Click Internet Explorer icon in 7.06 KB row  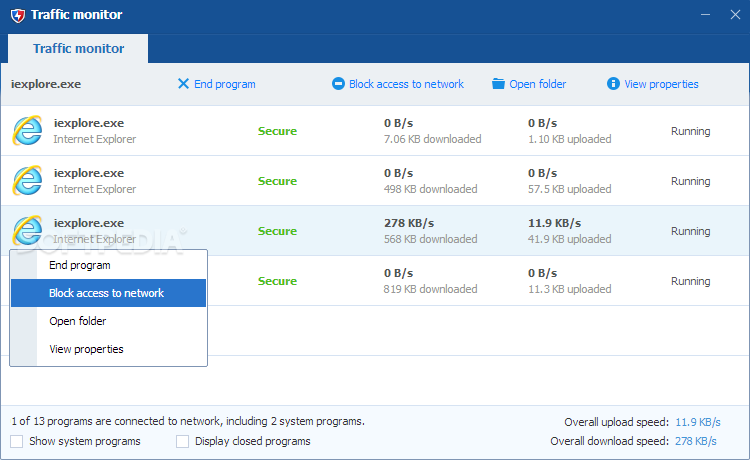(x=27, y=131)
